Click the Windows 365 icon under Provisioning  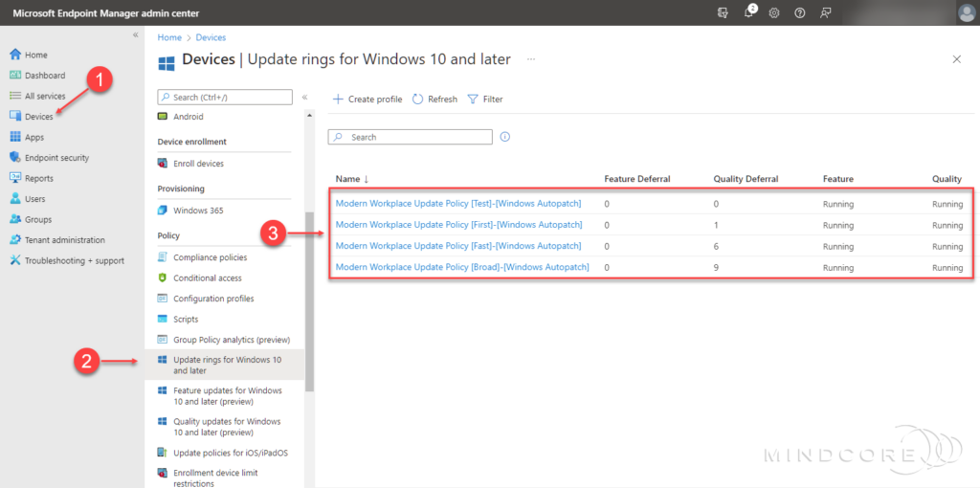[x=163, y=211]
